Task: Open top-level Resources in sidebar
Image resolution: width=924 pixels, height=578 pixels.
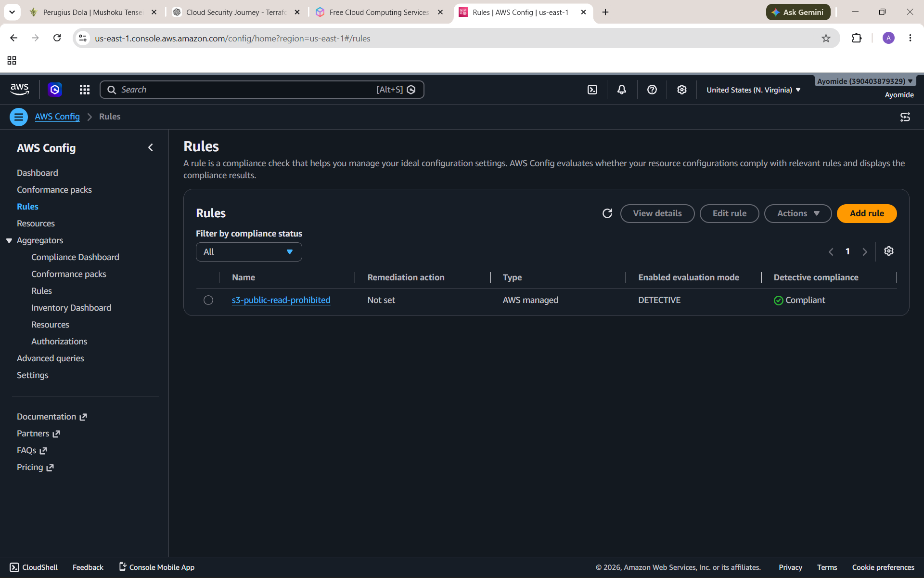Action: (x=36, y=223)
